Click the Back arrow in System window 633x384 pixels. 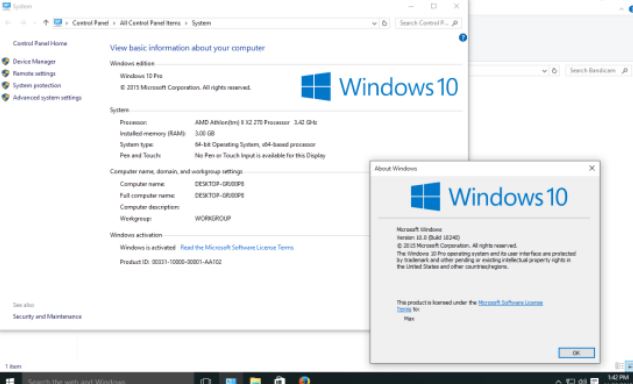(x=8, y=23)
